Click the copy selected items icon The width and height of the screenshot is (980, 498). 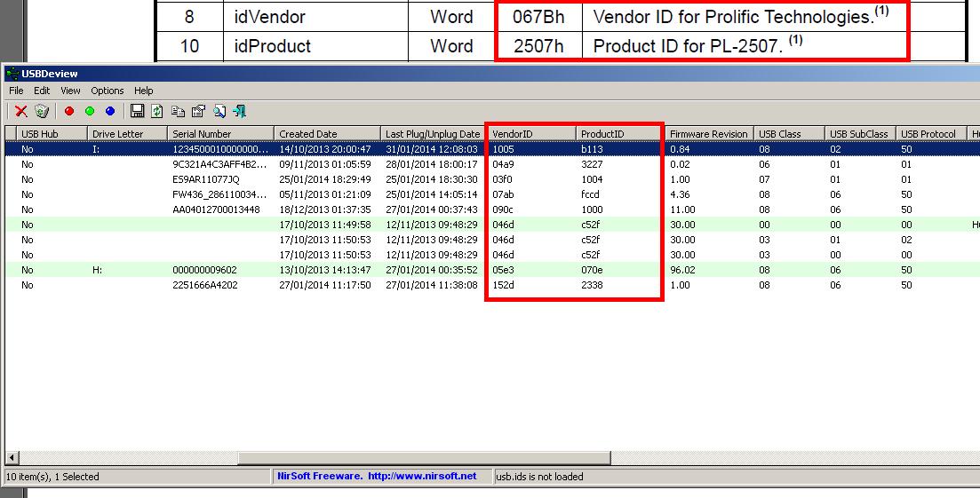178,112
